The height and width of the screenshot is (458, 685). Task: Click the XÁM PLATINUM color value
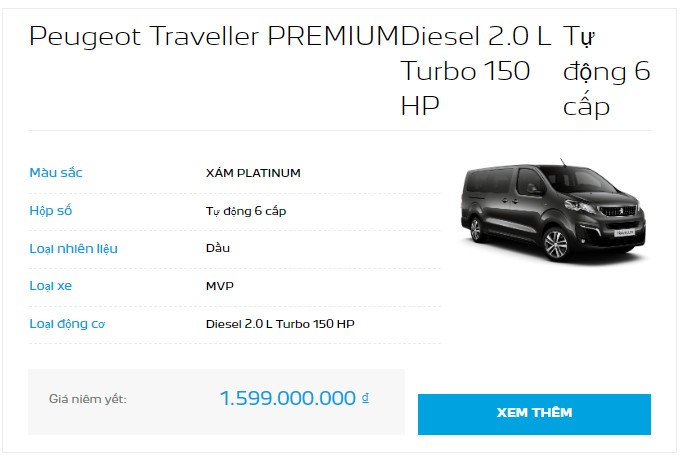[253, 173]
